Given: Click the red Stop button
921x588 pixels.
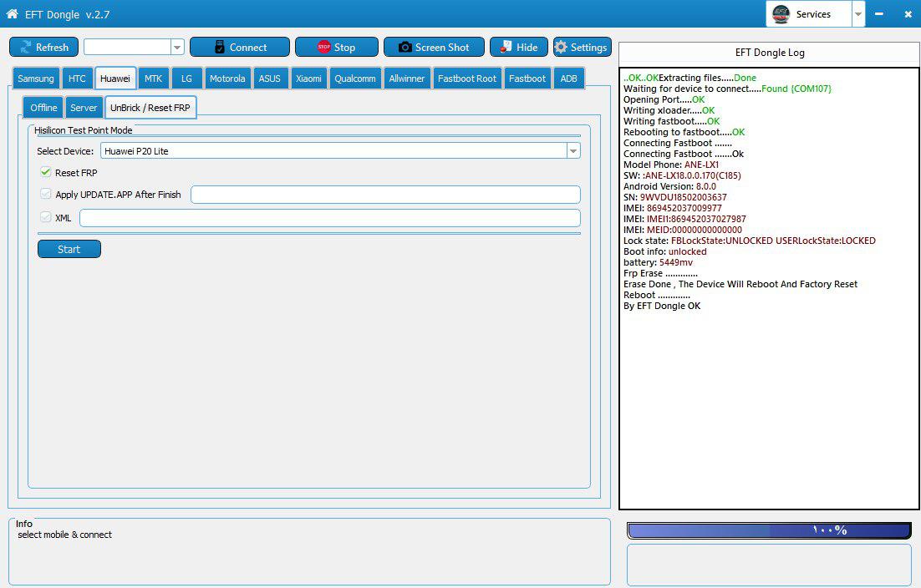Looking at the screenshot, I should [337, 47].
